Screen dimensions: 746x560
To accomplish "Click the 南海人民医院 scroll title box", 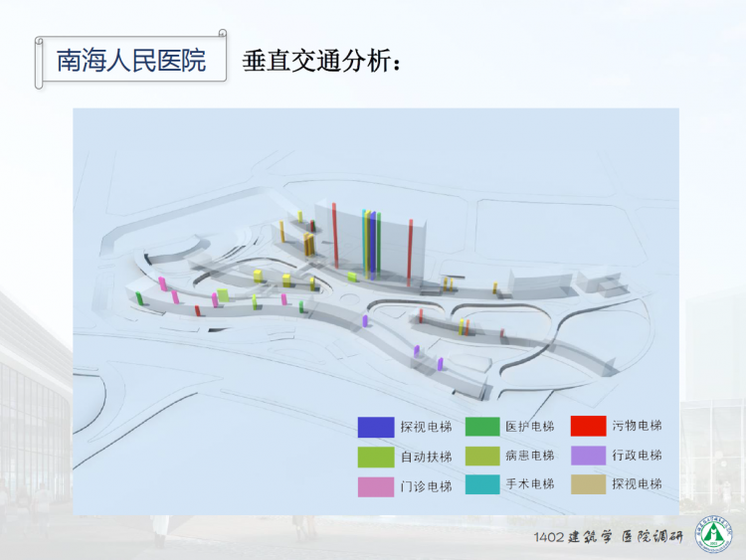I will (x=131, y=60).
